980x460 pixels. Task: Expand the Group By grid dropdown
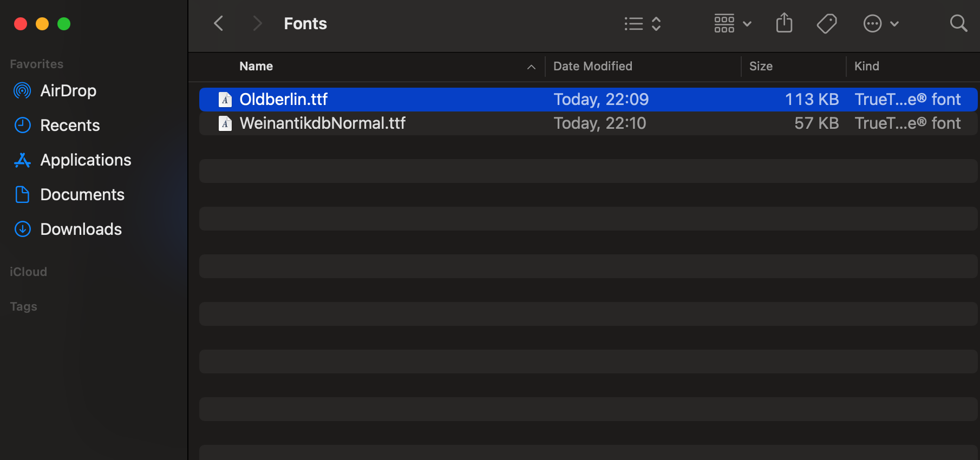coord(732,23)
